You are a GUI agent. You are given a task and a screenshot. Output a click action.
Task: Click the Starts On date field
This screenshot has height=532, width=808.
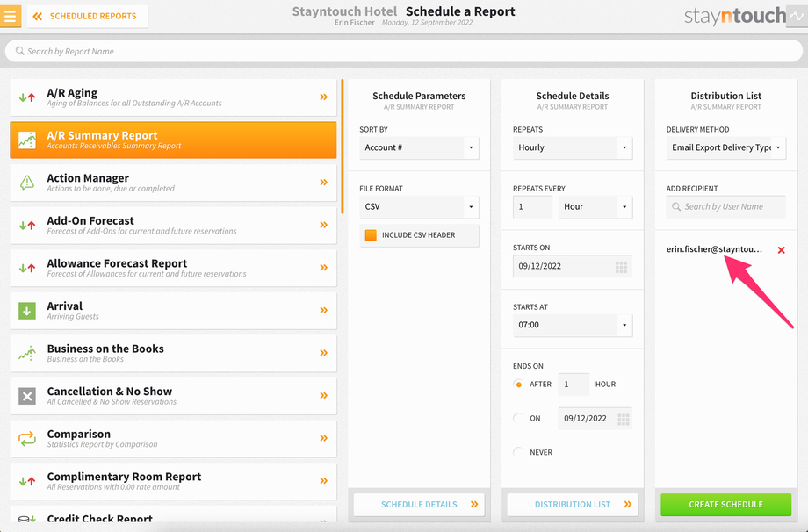point(573,266)
